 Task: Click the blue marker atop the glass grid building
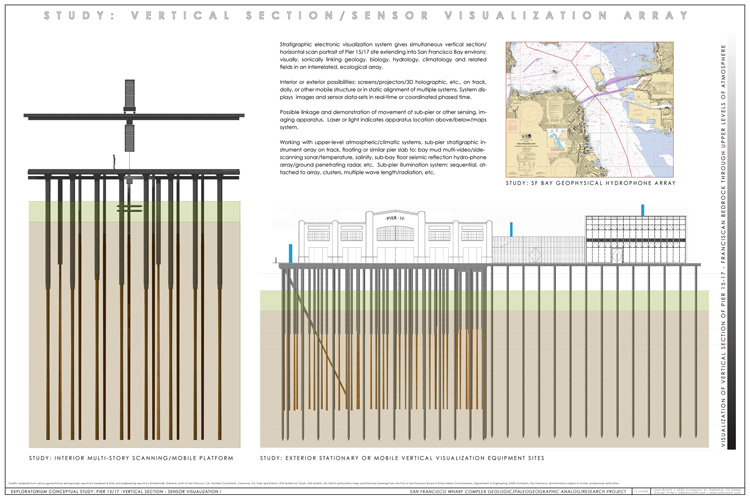[x=642, y=210]
